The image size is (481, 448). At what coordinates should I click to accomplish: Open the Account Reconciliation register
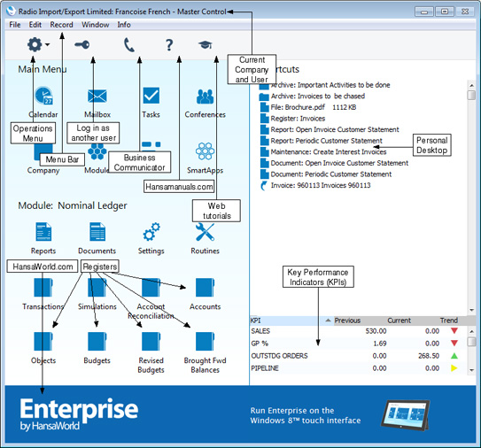[151, 288]
